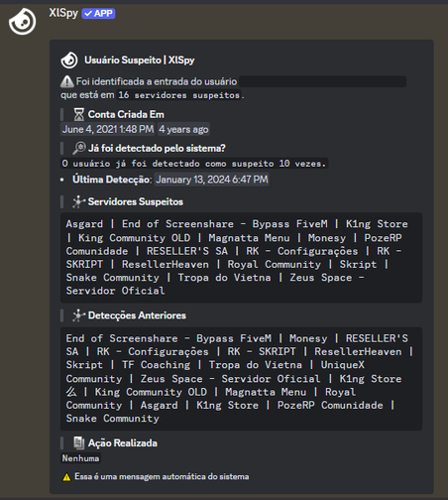
Task: Click the small embed author XlSpy icon
Action: (x=69, y=61)
